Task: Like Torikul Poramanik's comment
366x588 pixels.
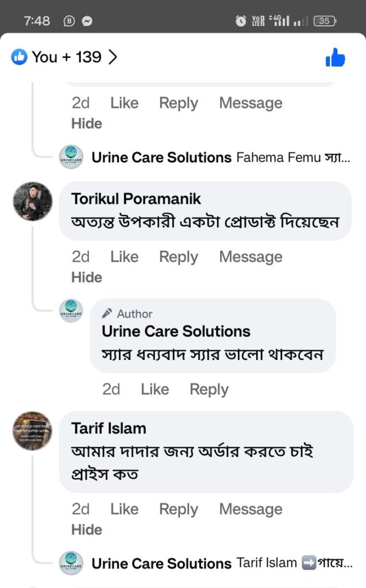Action: tap(124, 257)
